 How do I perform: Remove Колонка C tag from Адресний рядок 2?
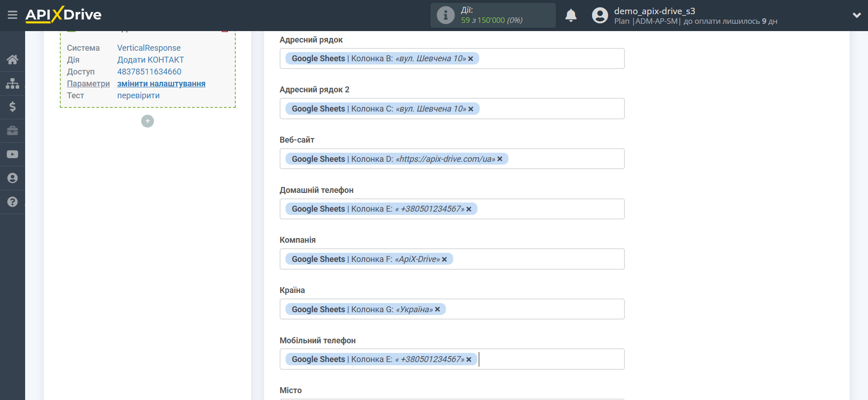(471, 109)
